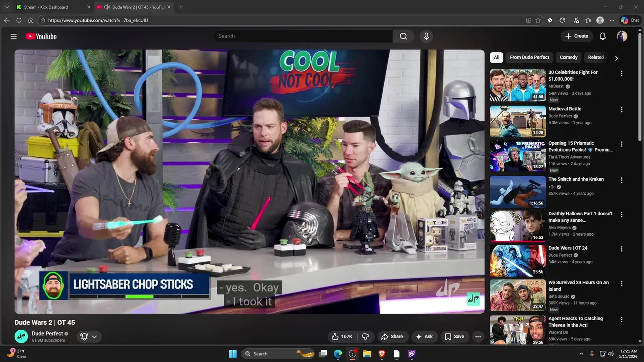This screenshot has width=644, height=362.
Task: Start voice search with the microphone
Action: tap(426, 36)
